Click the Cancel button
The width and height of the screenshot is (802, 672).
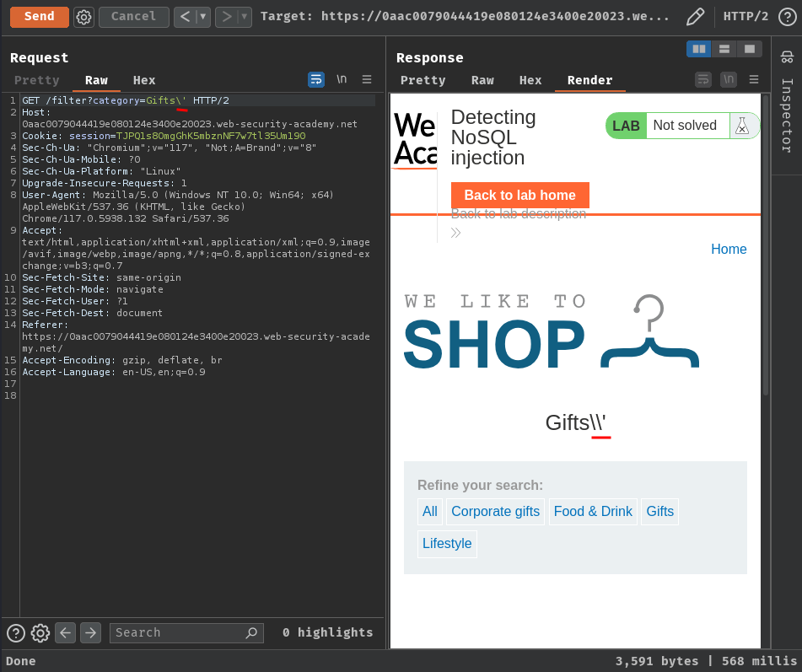pyautogui.click(x=133, y=17)
